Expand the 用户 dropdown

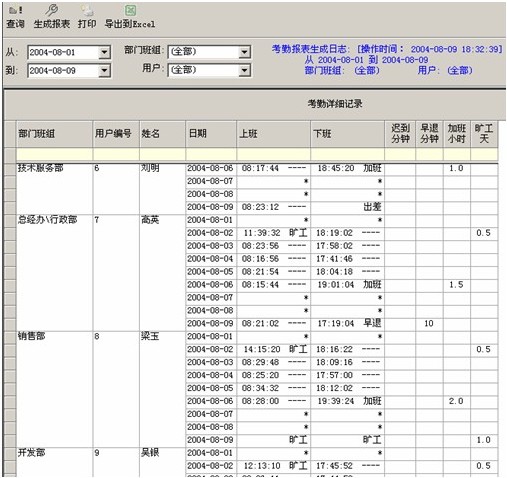pyautogui.click(x=244, y=70)
